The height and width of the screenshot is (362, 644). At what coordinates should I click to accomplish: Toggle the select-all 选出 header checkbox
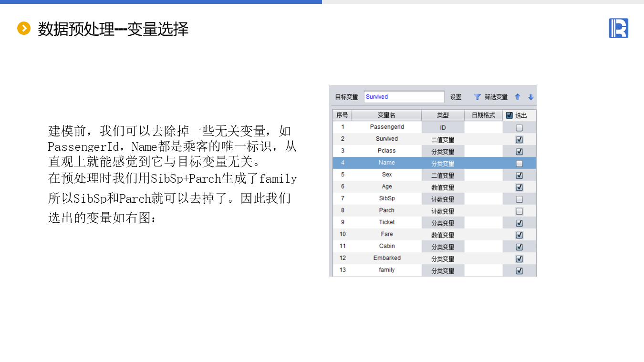(509, 115)
